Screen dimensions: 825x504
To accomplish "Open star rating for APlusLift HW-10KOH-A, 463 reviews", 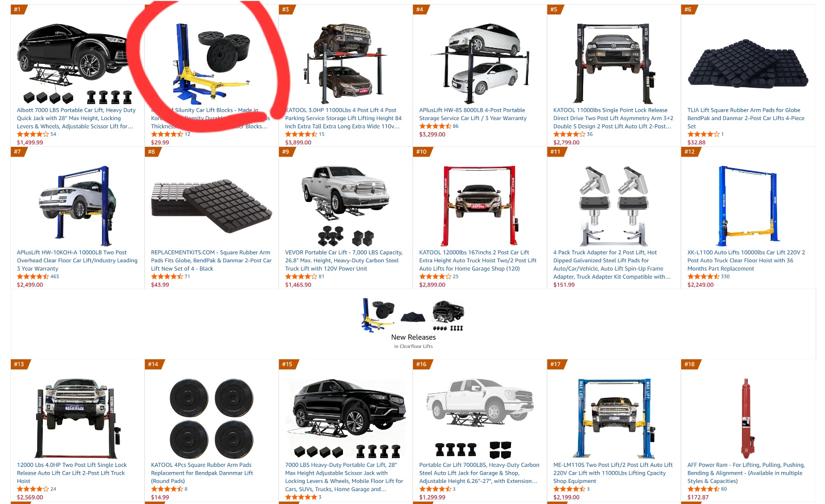I will click(x=33, y=277).
